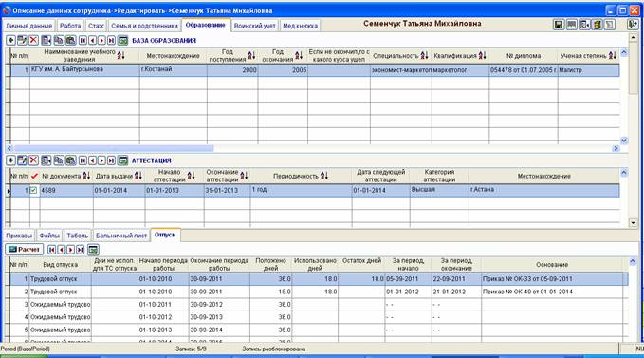The height and width of the screenshot is (358, 644).
Task: Save employee data with the floppy disk icon
Action: pos(559,25)
